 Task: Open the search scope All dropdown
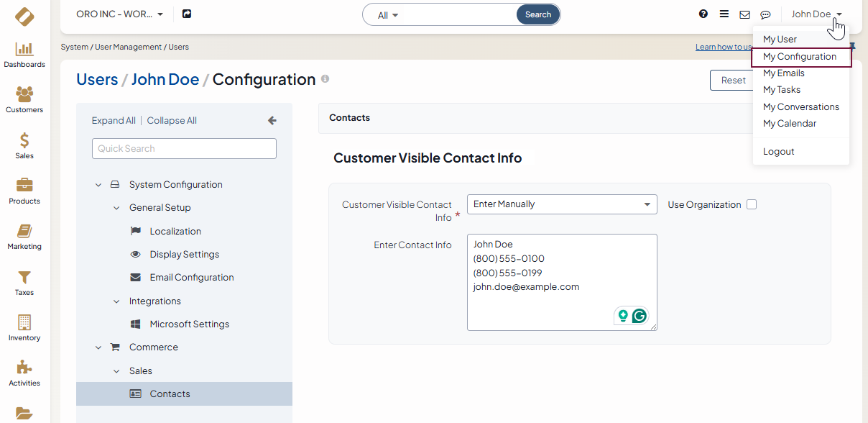pyautogui.click(x=388, y=15)
